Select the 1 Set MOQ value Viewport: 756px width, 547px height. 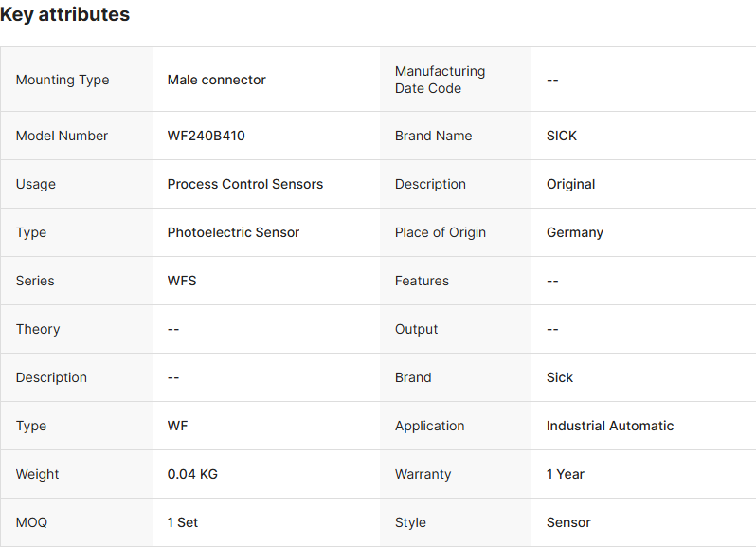(x=183, y=522)
